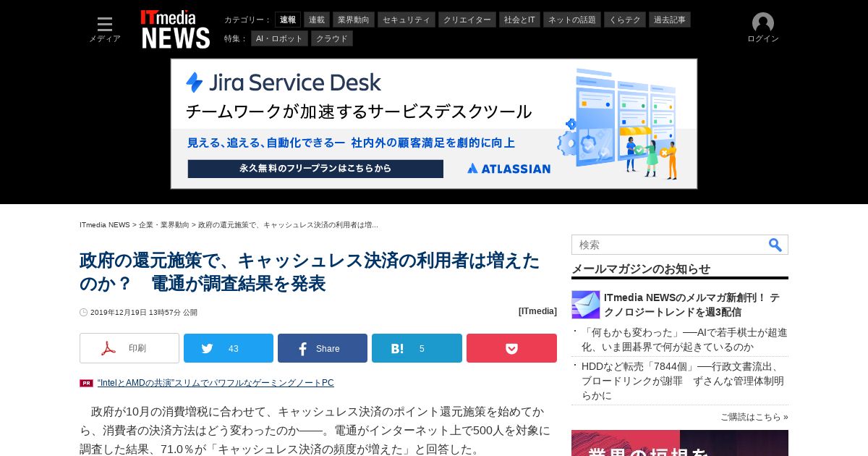Viewport: 868px width, 456px height.
Task: Select the 連載 category tab
Action: click(317, 20)
